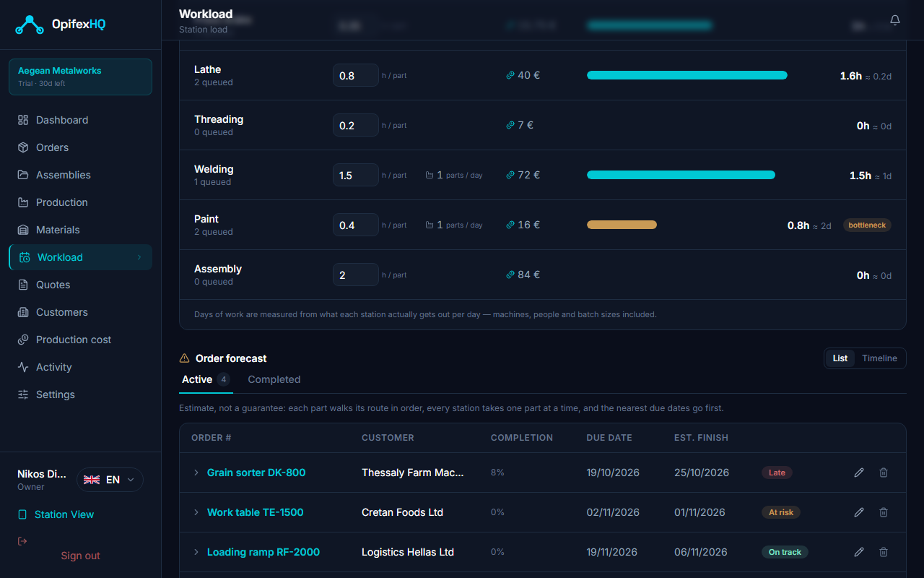Click the At risk status badge
Image resolution: width=924 pixels, height=578 pixels.
click(x=781, y=512)
